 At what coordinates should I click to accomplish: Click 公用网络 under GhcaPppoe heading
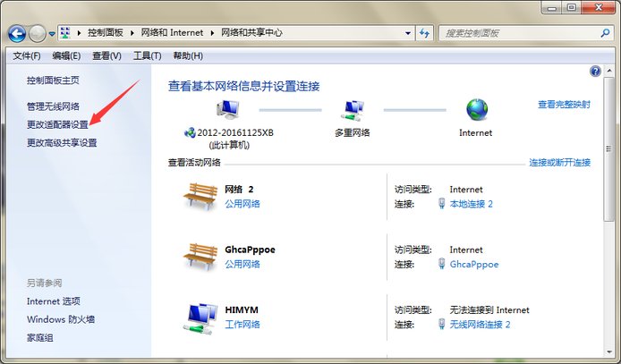[x=242, y=264]
